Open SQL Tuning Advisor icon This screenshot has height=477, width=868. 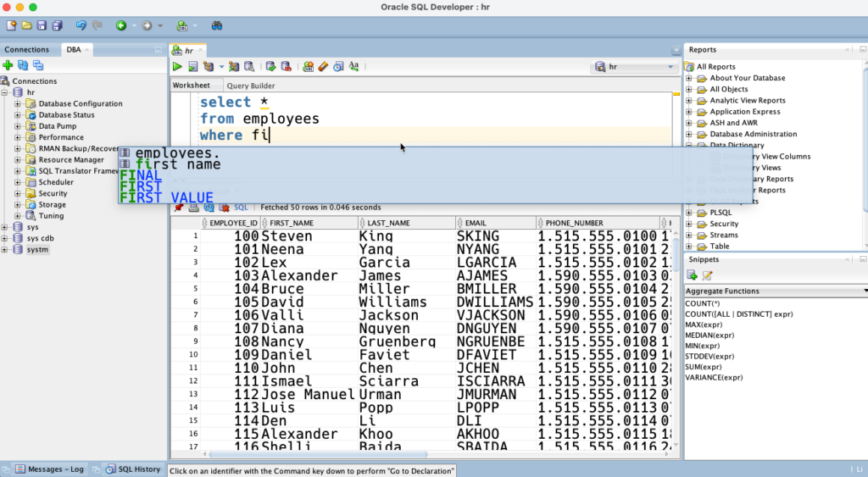(x=249, y=66)
